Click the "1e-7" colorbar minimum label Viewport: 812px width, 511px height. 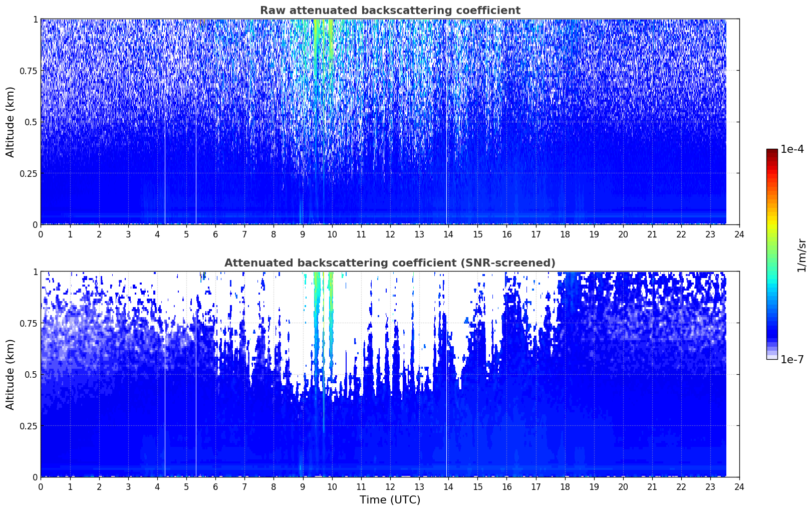tap(792, 359)
